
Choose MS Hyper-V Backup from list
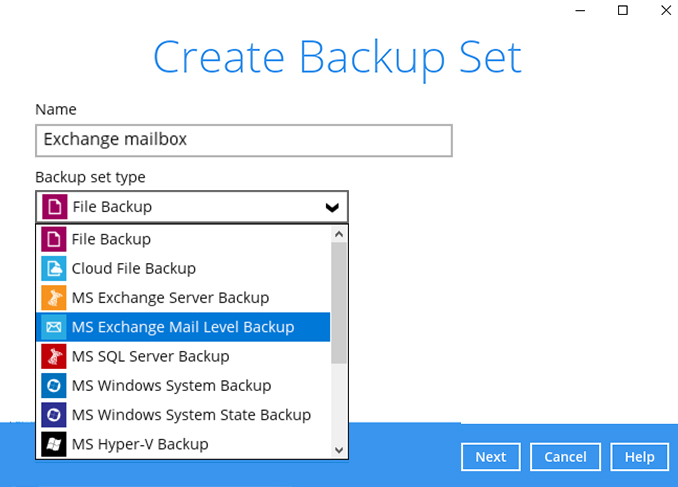pyautogui.click(x=183, y=444)
